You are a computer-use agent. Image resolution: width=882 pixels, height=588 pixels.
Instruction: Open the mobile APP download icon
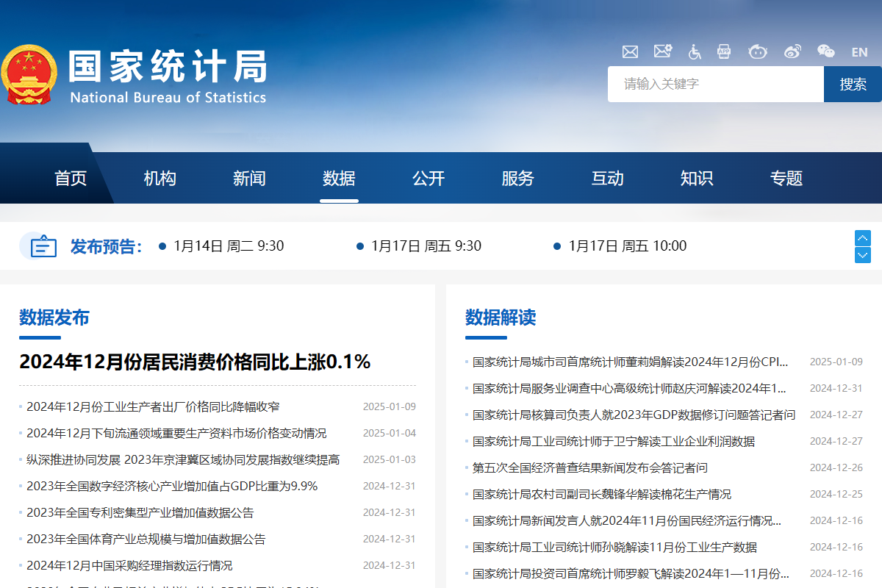click(724, 51)
